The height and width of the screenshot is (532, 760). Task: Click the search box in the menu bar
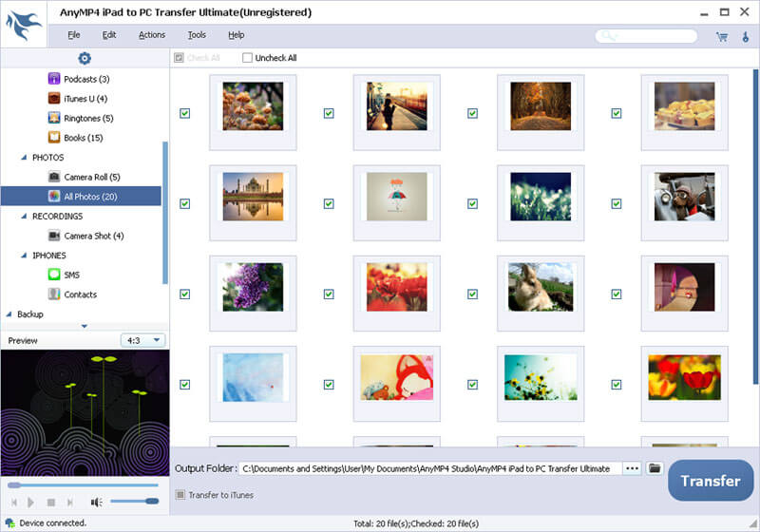pos(646,36)
